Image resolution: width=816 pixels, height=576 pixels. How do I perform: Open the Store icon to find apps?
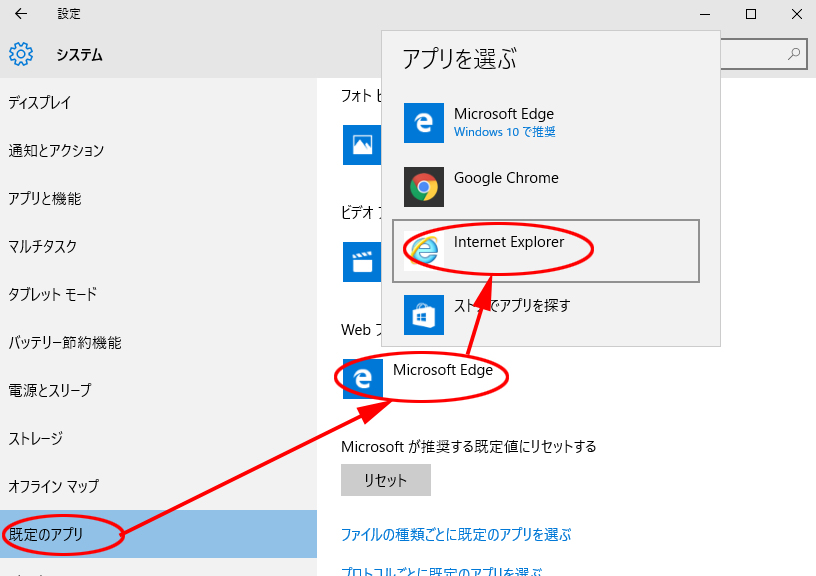pos(424,315)
